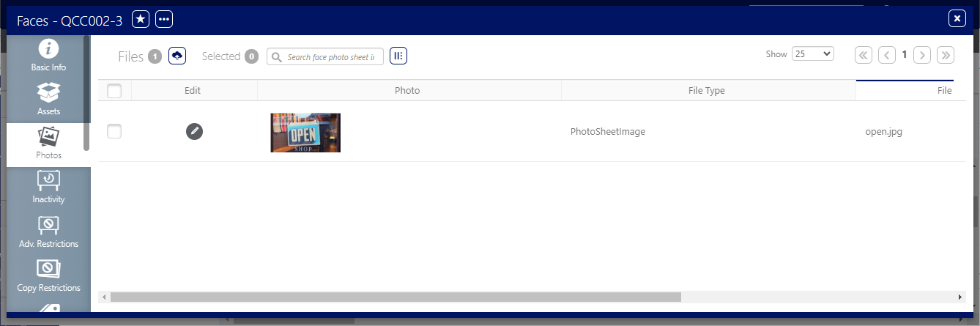The width and height of the screenshot is (980, 326).
Task: Close the Faces QCC002-3 dialog
Action: pos(957,19)
